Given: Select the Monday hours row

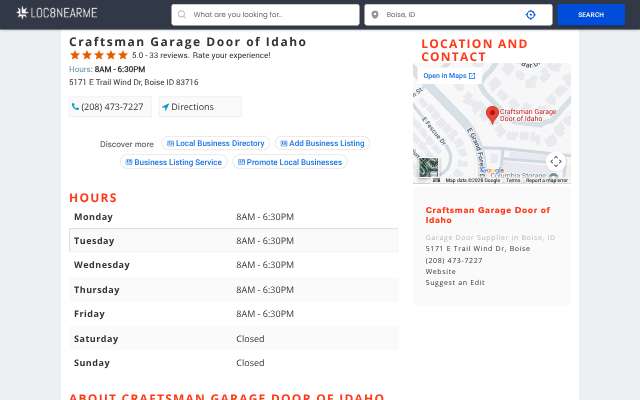Looking at the screenshot, I should pos(233,217).
